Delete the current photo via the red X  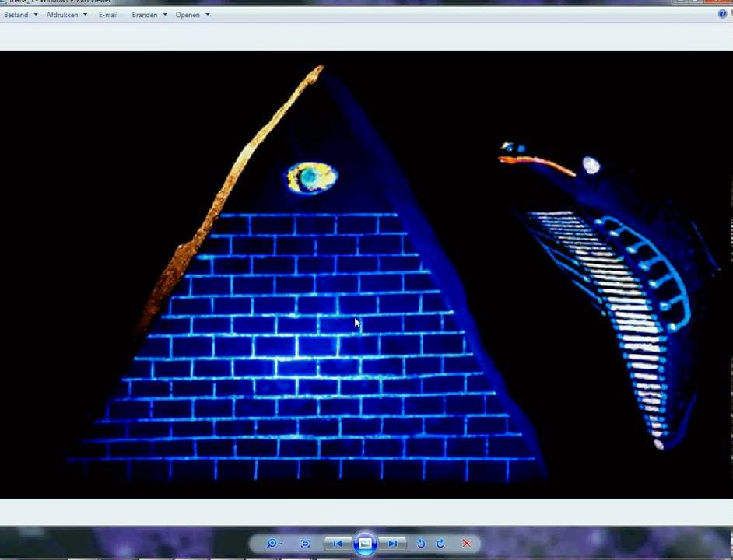[466, 543]
